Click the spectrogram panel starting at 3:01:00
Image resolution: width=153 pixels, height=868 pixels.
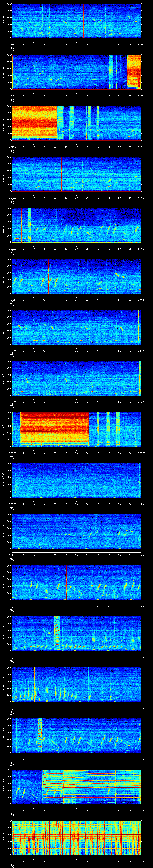tap(76, 531)
